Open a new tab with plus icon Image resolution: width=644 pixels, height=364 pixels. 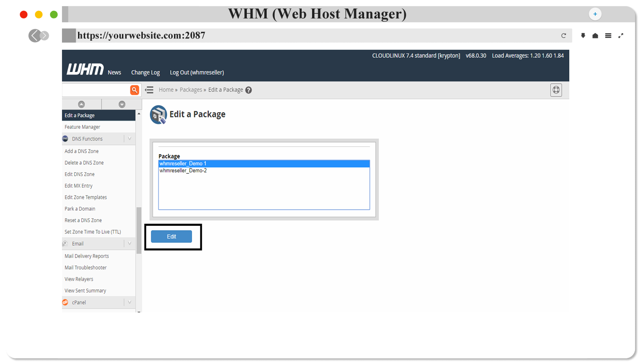pos(595,14)
